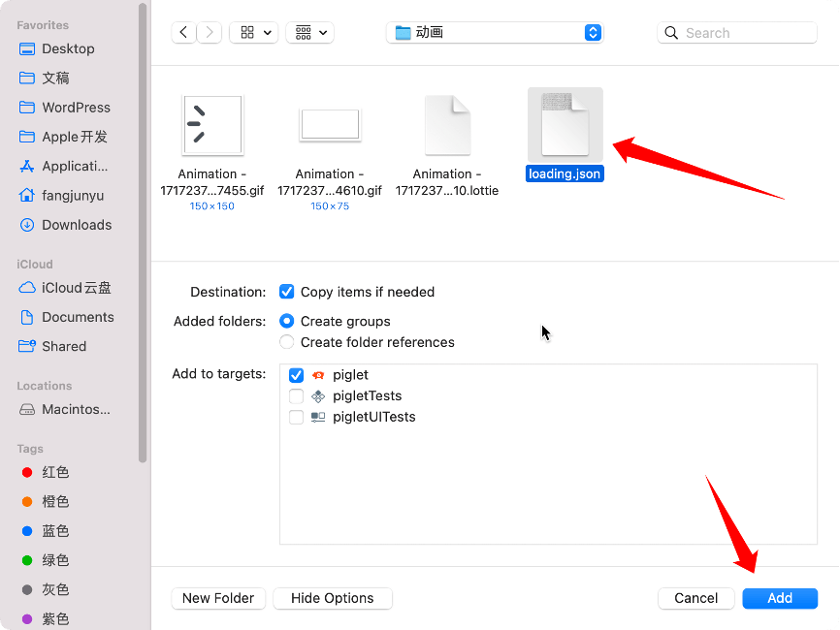840x630 pixels.
Task: Check the pigletTests target checkbox
Action: tap(296, 396)
